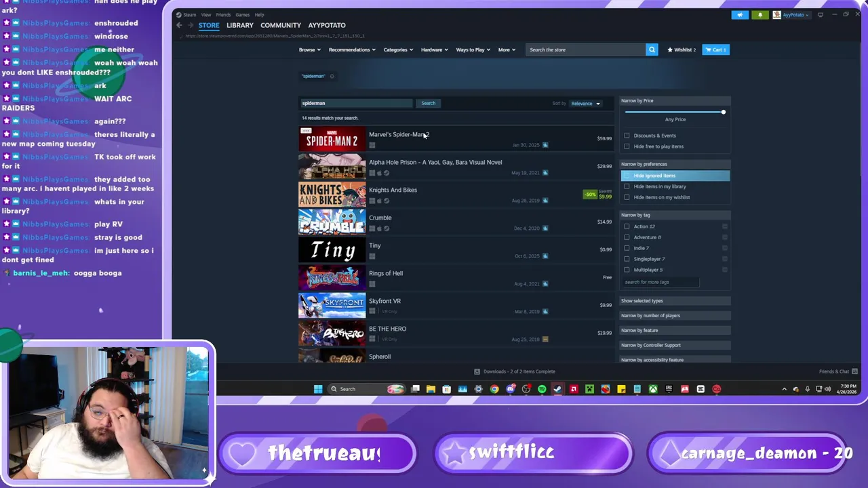868x488 pixels.
Task: Expand Show selected types section
Action: (x=675, y=301)
